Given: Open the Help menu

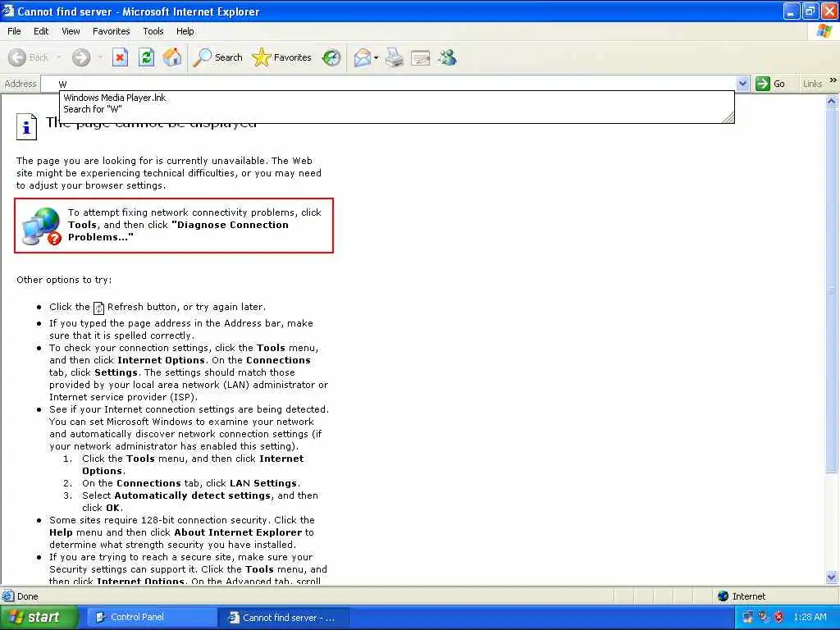Looking at the screenshot, I should [x=185, y=31].
